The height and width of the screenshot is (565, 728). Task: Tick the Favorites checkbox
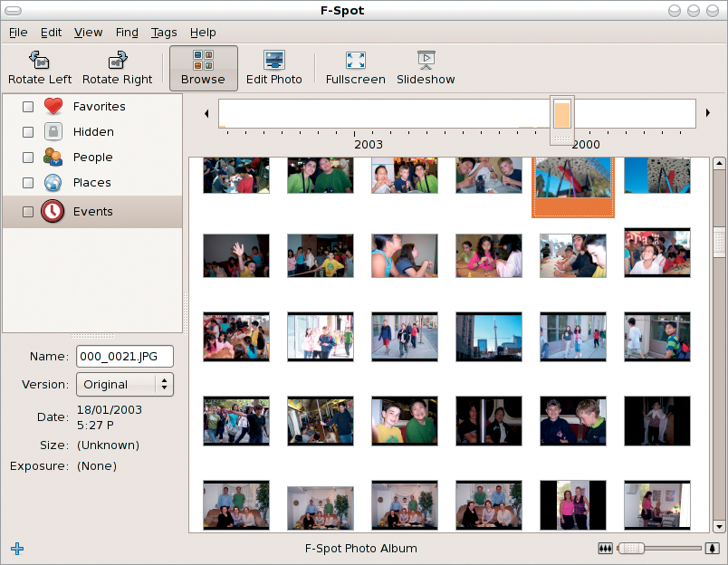tap(28, 107)
